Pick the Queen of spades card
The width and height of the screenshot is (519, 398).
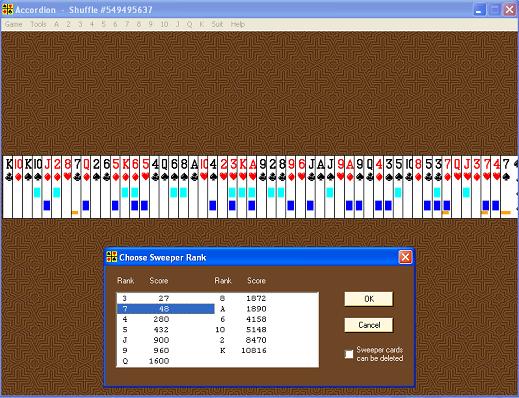(164, 187)
